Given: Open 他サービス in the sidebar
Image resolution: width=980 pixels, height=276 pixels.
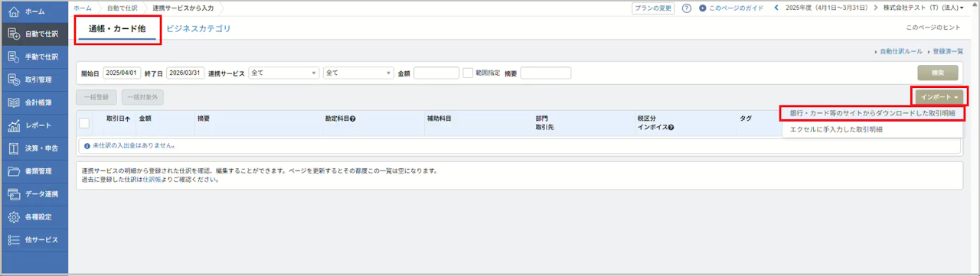Looking at the screenshot, I should (34, 240).
